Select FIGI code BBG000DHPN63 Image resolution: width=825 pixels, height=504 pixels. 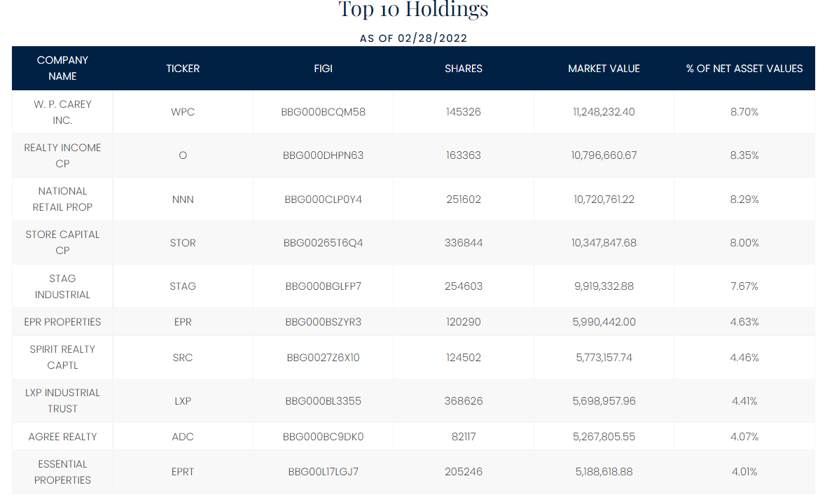coord(323,155)
